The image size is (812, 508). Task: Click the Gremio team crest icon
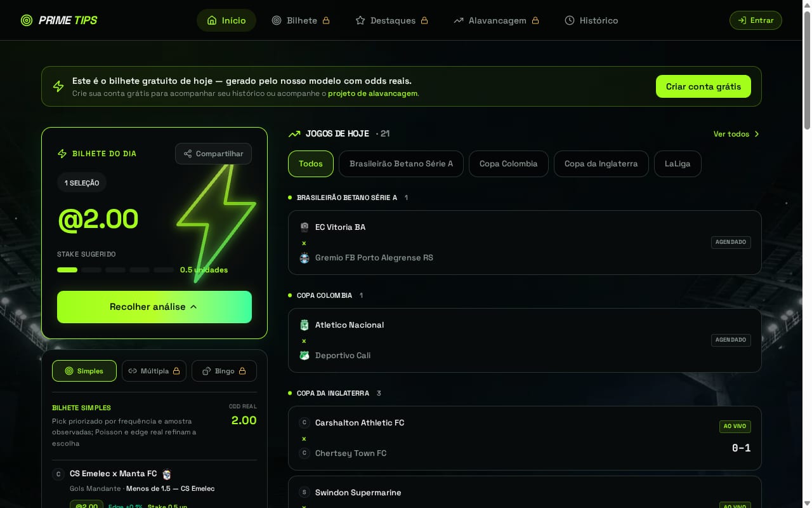pyautogui.click(x=304, y=258)
